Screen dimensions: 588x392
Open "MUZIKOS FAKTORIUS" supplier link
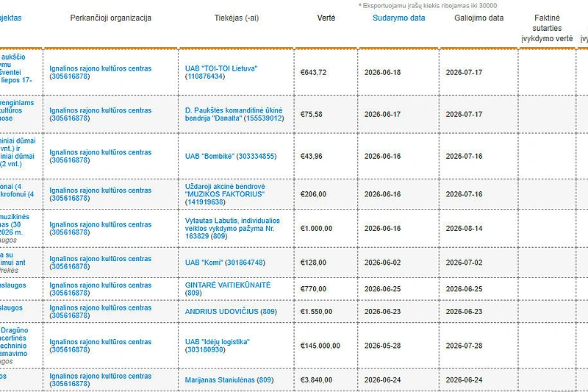(x=225, y=194)
